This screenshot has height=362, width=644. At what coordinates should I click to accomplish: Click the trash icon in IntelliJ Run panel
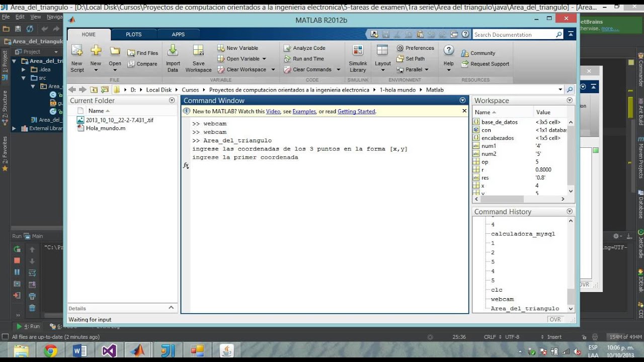point(32,308)
